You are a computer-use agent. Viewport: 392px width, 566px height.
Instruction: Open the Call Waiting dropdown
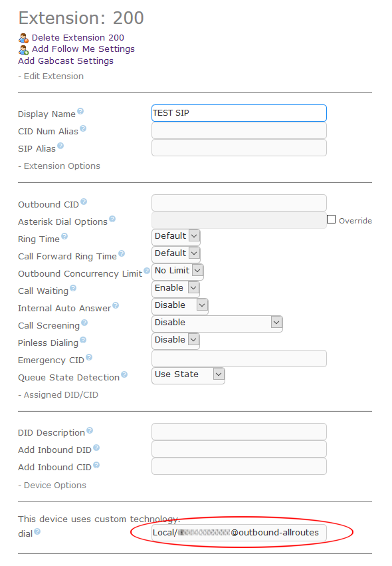pyautogui.click(x=175, y=289)
